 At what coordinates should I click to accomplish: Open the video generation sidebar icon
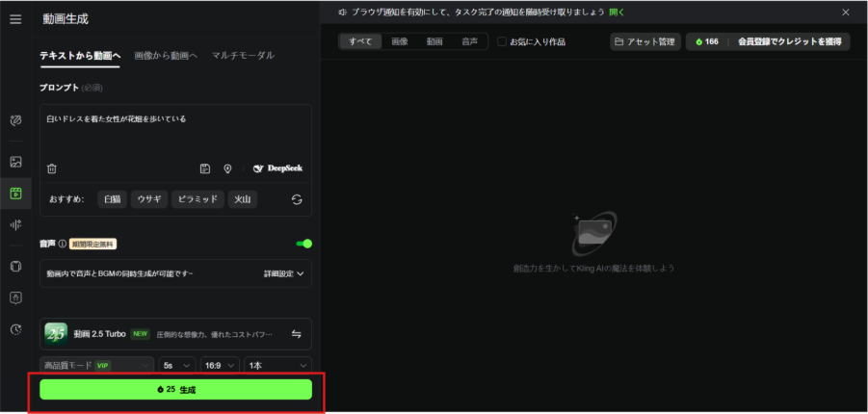pos(15,194)
